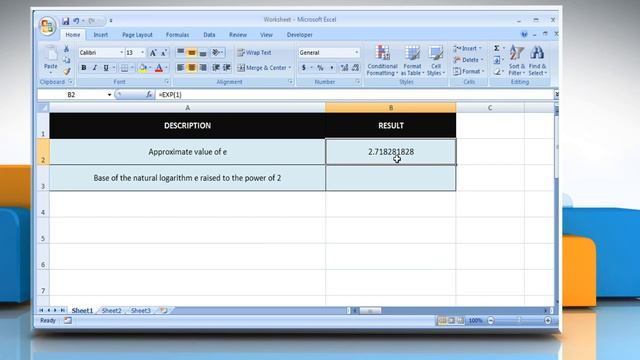
Task: Decrease cell indent
Action: click(x=216, y=68)
